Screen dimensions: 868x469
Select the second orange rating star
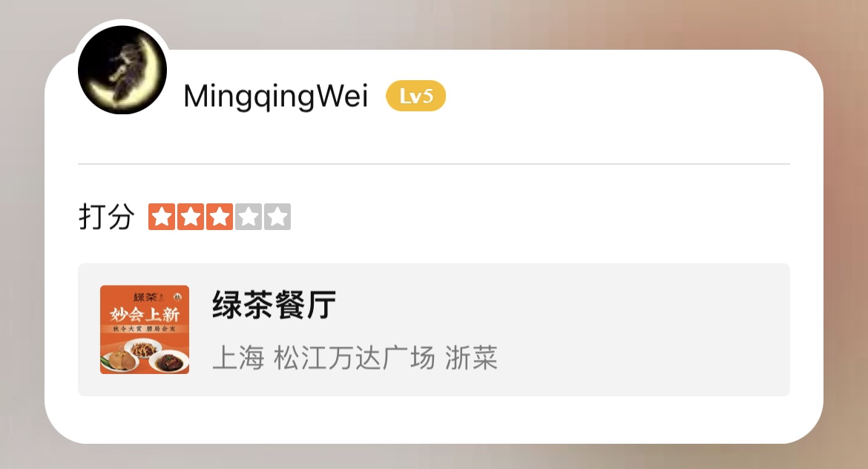(191, 217)
